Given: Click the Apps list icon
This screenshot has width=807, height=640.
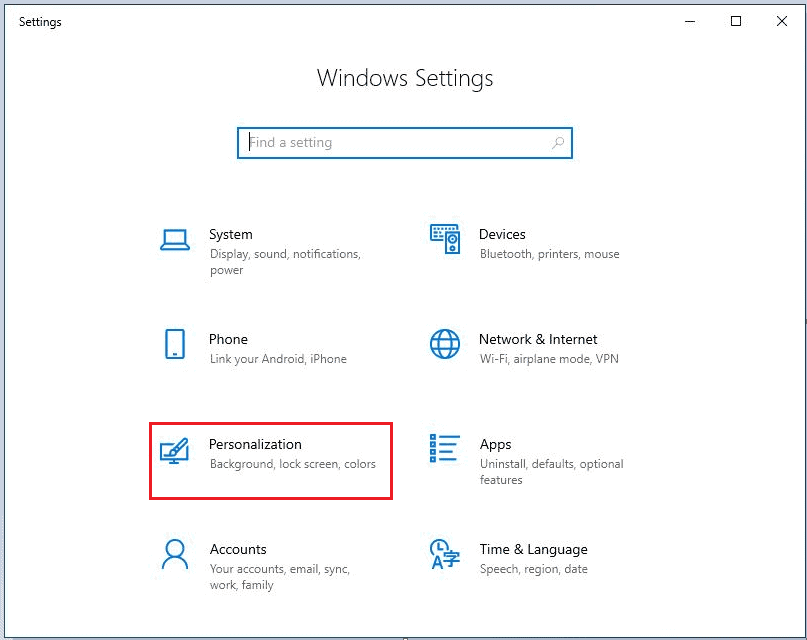Looking at the screenshot, I should pos(445,449).
